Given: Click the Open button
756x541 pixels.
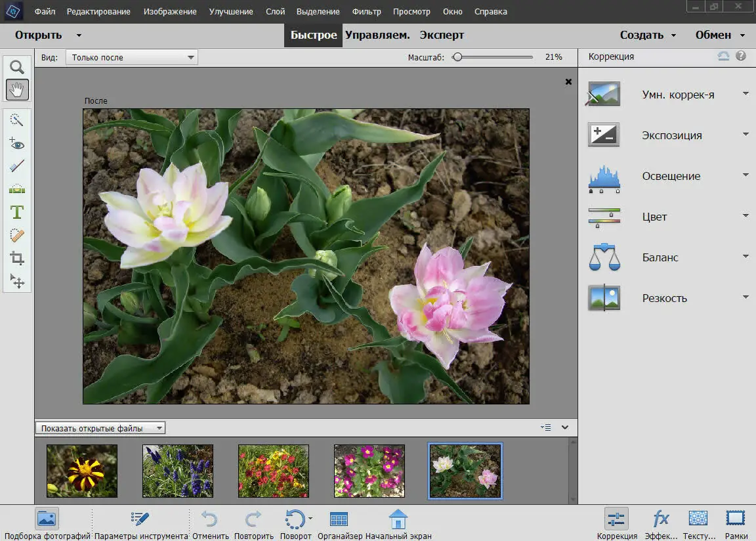Looking at the screenshot, I should tap(39, 35).
